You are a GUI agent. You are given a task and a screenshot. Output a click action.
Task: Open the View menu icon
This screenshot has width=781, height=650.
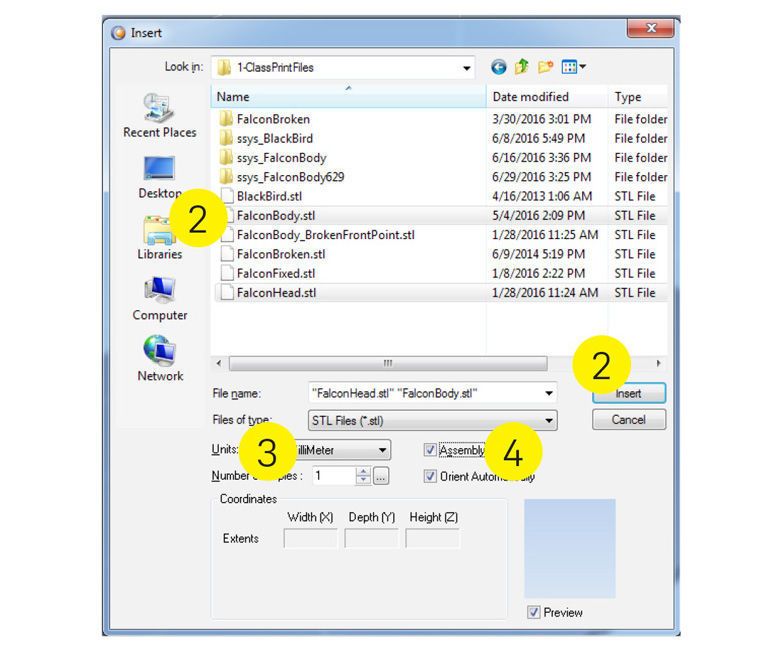point(573,67)
